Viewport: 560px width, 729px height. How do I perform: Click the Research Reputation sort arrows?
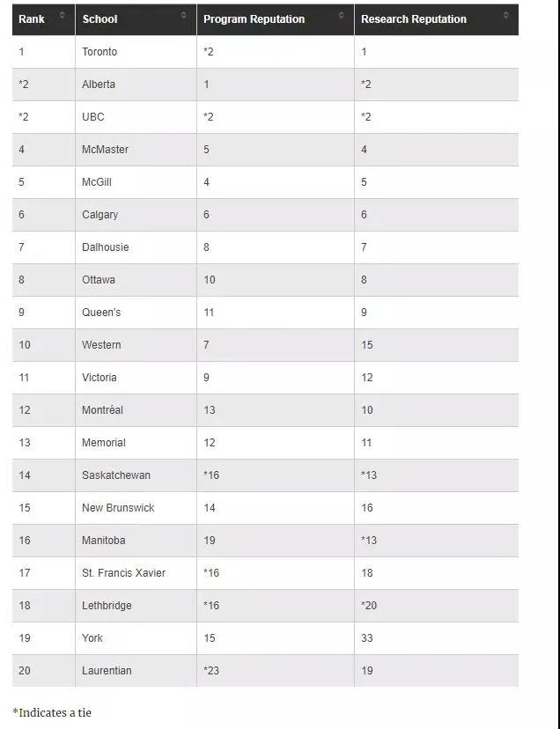tap(505, 15)
